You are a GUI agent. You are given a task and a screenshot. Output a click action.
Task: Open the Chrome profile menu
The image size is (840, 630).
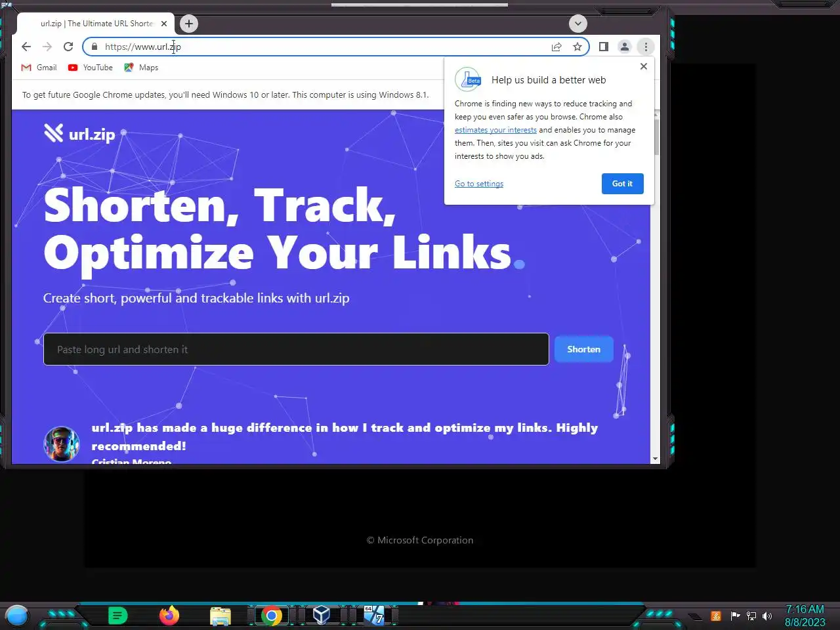click(x=625, y=47)
